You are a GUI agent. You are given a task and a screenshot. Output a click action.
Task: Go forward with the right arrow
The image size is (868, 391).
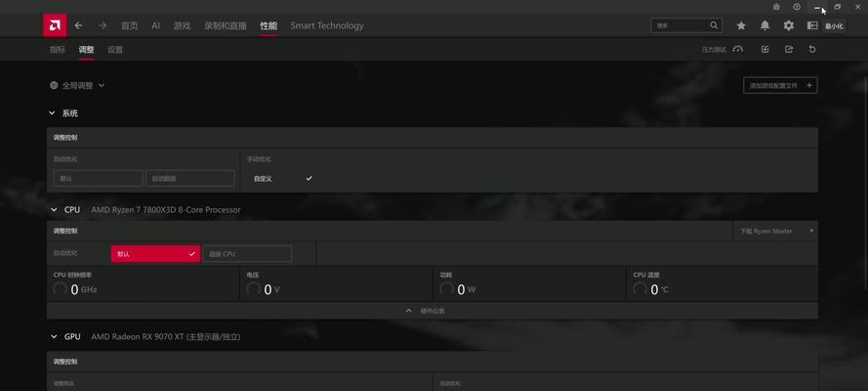pyautogui.click(x=103, y=25)
